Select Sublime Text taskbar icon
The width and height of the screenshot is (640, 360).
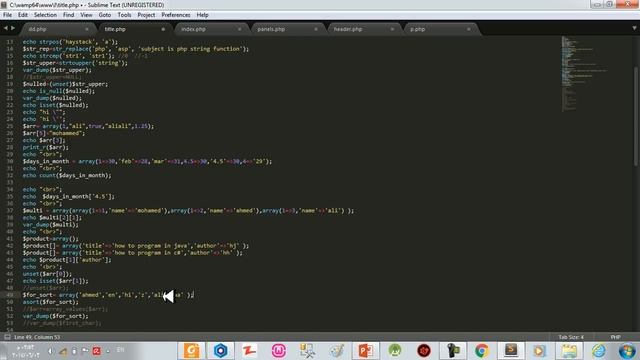pos(511,351)
